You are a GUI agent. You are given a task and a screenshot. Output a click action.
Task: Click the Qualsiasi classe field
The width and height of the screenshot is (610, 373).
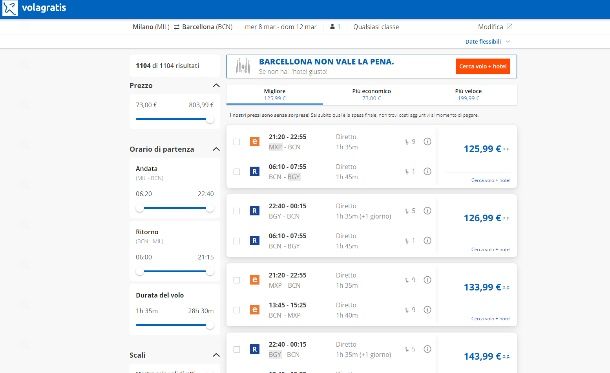point(376,26)
